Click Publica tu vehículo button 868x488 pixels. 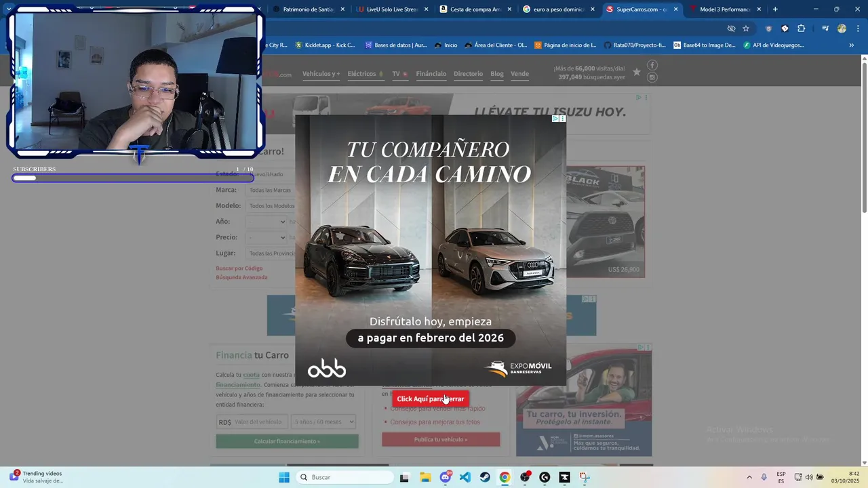pyautogui.click(x=441, y=440)
